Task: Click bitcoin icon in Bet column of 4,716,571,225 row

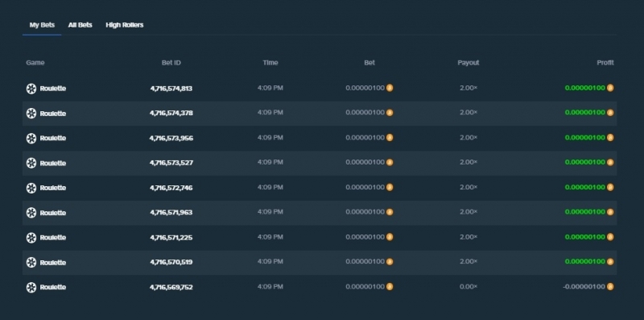Action: click(390, 237)
